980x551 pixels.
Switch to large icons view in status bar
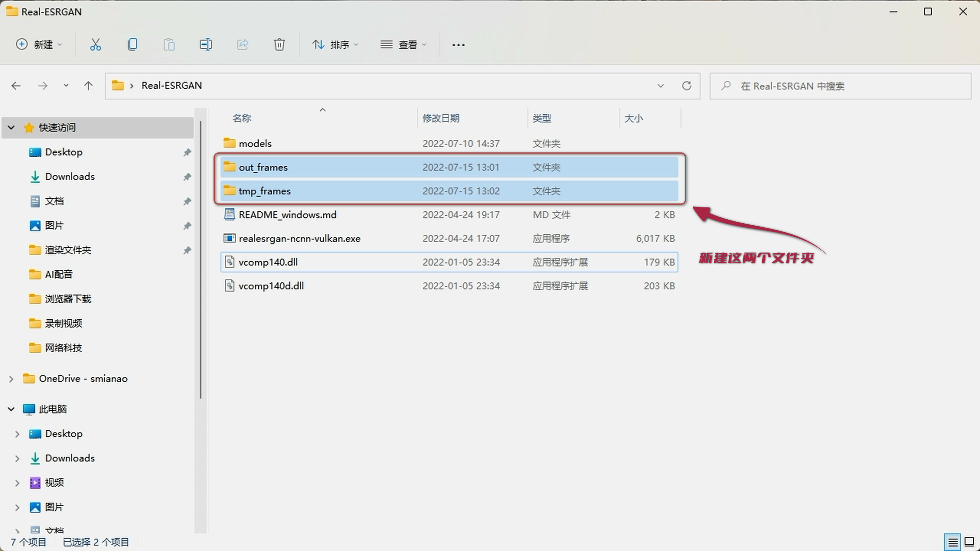coord(969,541)
